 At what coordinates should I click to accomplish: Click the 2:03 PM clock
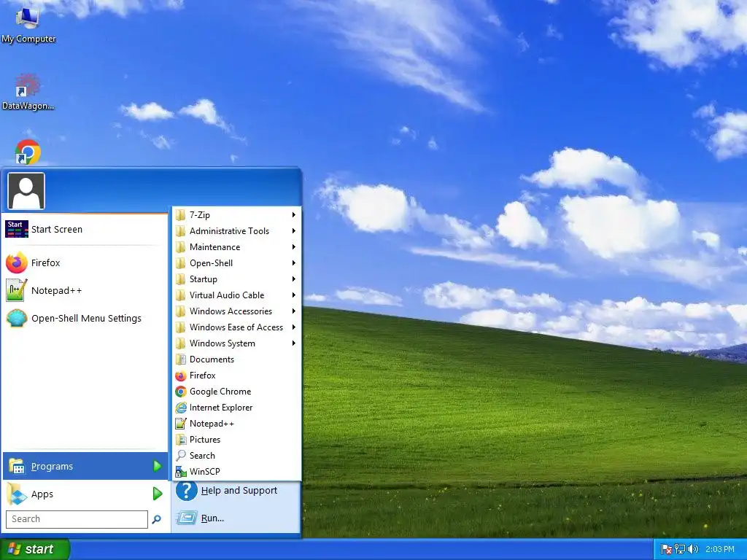(720, 550)
